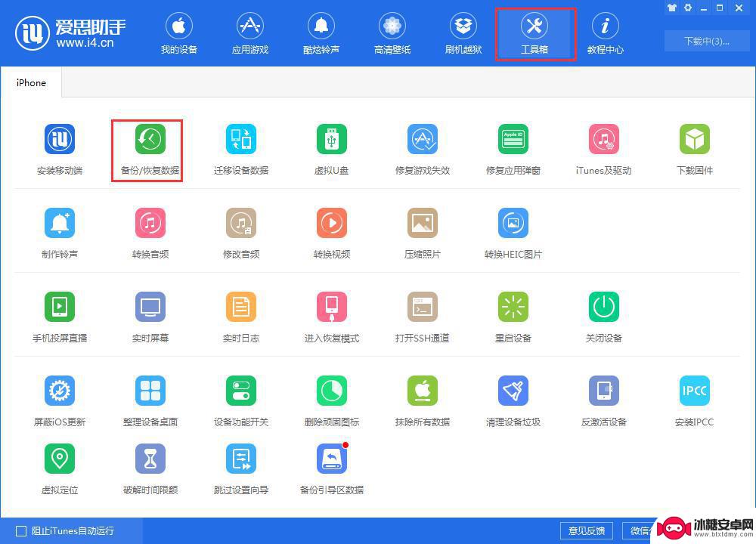Open 备份引导区数据 tool
This screenshot has height=544, width=756.
coord(331,469)
